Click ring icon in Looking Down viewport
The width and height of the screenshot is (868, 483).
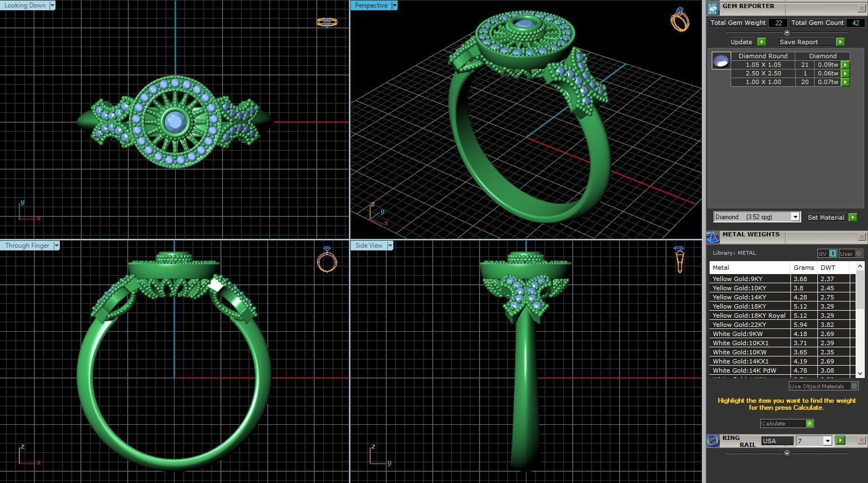tap(327, 22)
